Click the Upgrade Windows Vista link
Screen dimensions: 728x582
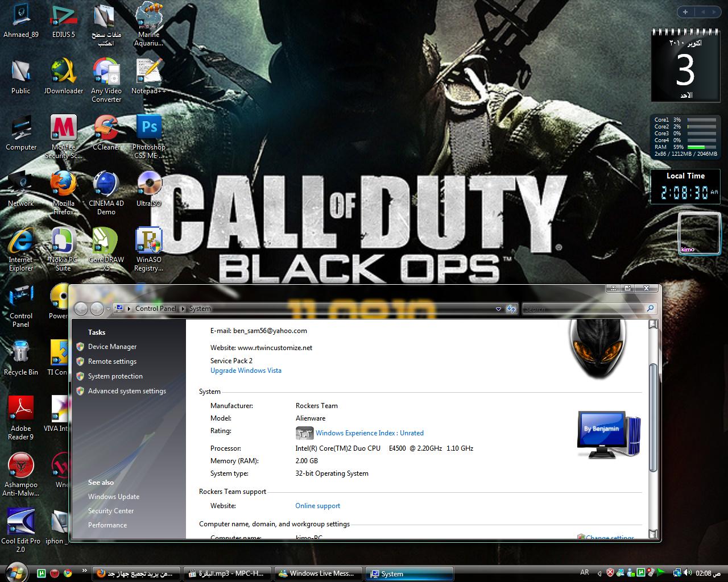(x=246, y=371)
